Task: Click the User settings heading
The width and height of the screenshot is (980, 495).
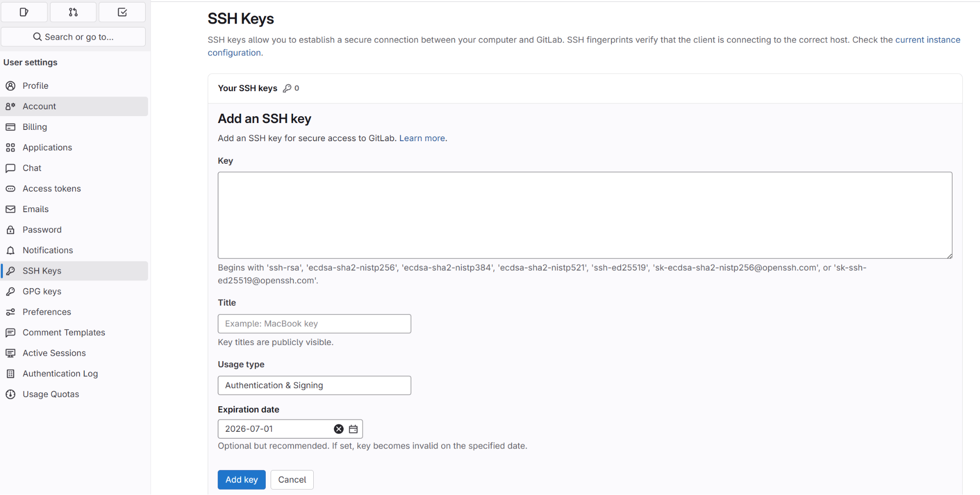Action: [30, 62]
